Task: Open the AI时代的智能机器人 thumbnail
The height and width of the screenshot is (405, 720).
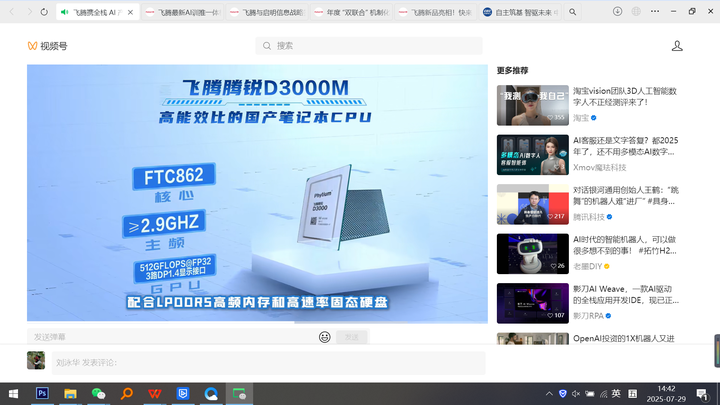Action: pos(533,254)
